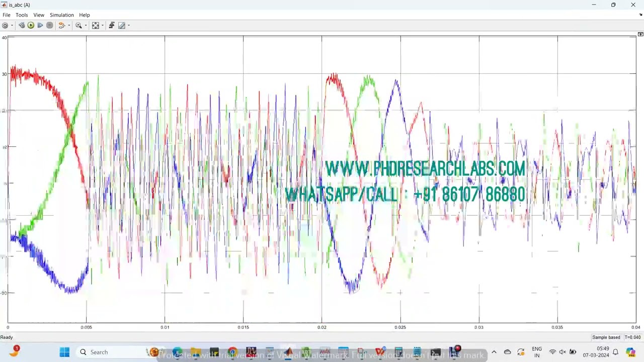
Task: Click the T=0.040 status readout
Action: tap(632, 337)
